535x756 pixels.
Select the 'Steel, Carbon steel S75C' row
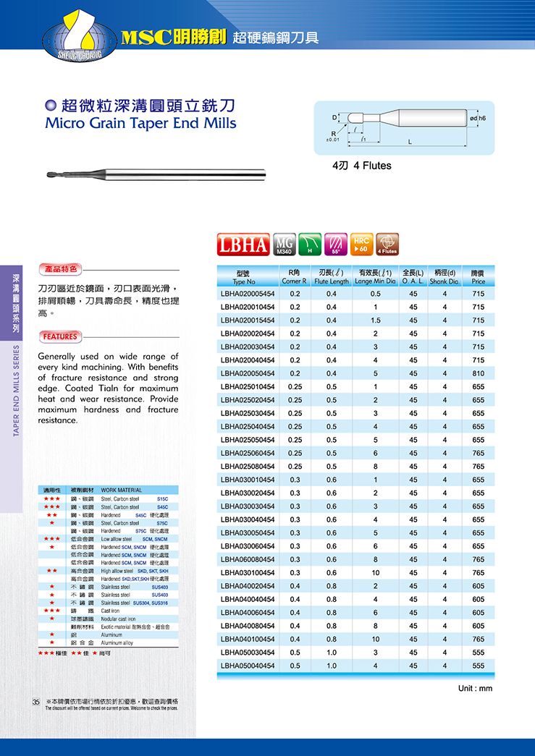[x=109, y=523]
